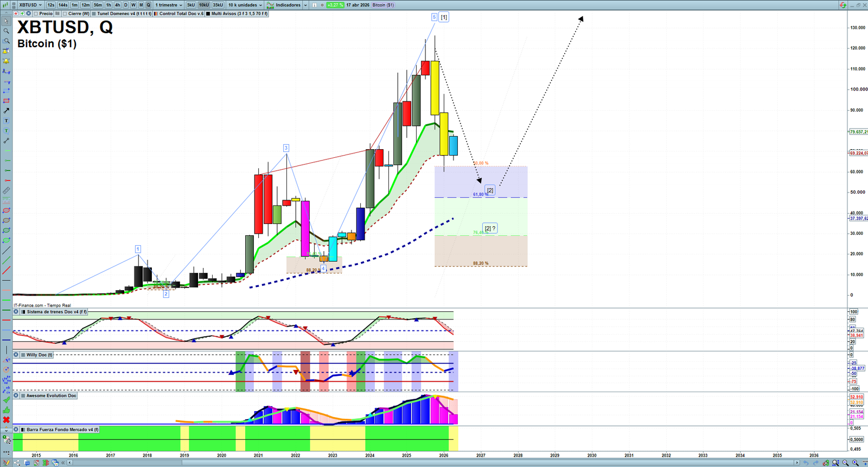Click the red plus icon on price panel
The width and height of the screenshot is (868, 467).
pos(16,14)
